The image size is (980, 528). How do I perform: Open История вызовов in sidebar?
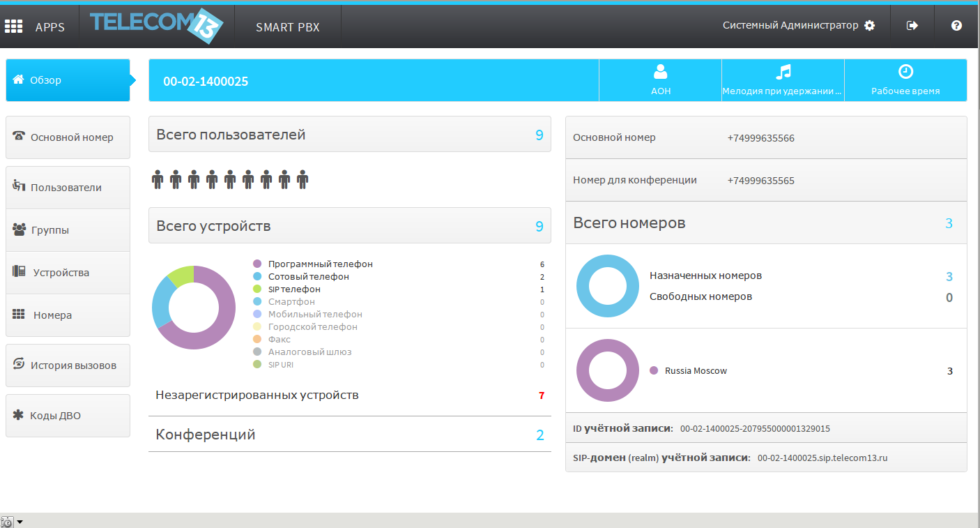point(68,365)
